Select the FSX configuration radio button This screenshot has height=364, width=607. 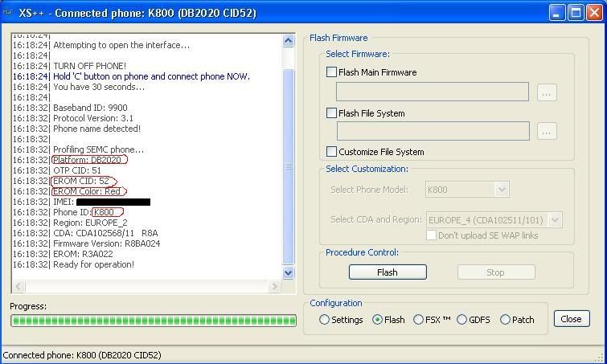click(x=418, y=320)
